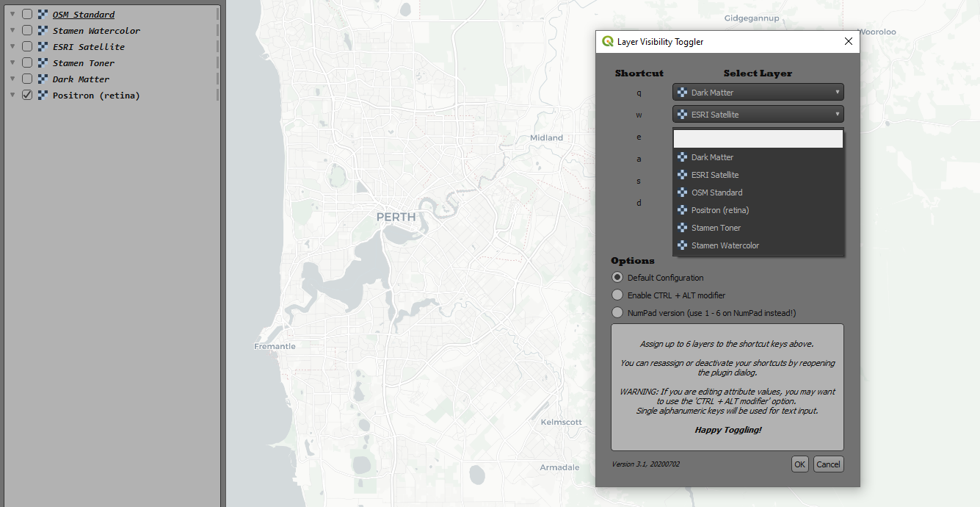980x507 pixels.
Task: Click Dark Matter's icon inside the open dropdown list
Action: [682, 157]
